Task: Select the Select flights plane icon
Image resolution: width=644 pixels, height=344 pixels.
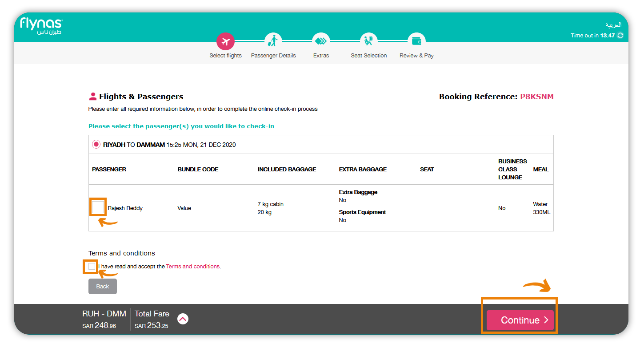Action: (x=225, y=41)
